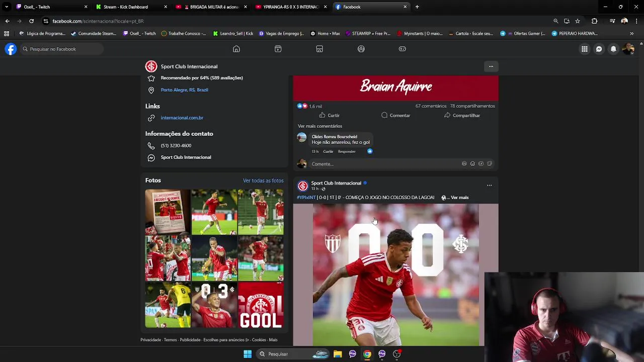Click the Facebook logo icon

[11, 49]
